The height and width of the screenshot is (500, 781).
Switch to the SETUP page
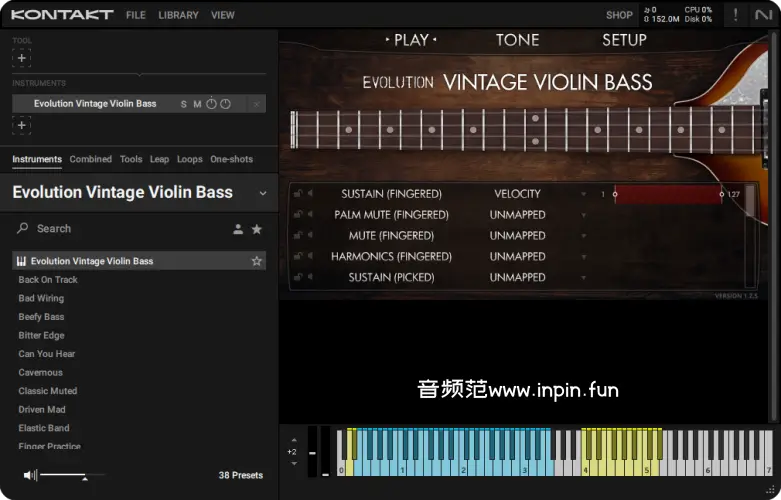coord(624,40)
